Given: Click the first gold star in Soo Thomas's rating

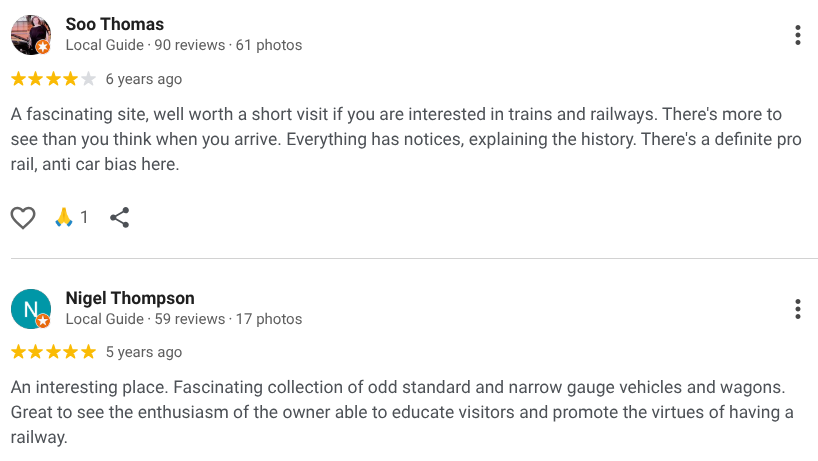Looking at the screenshot, I should coord(18,79).
